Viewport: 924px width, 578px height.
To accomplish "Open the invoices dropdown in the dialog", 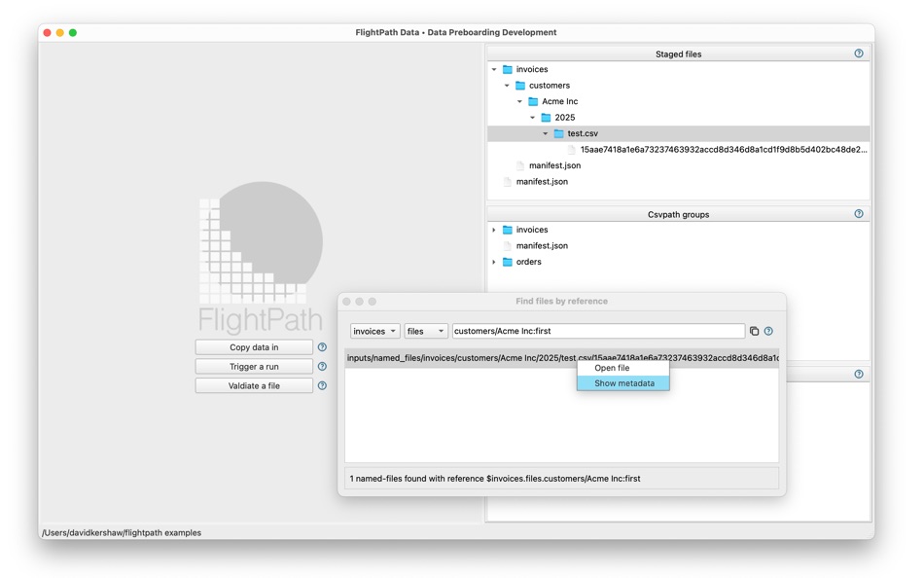I will (373, 331).
